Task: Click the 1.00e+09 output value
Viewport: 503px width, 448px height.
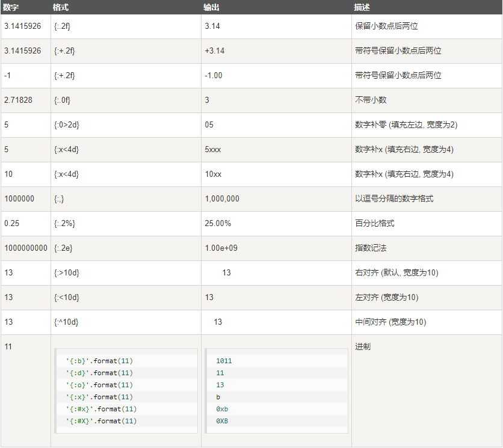Action: (x=221, y=248)
